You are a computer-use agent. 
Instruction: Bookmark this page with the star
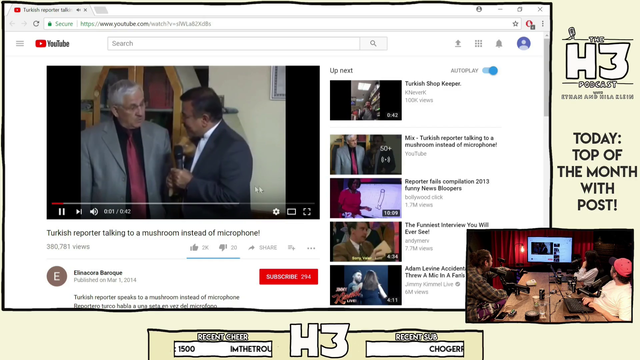click(515, 24)
